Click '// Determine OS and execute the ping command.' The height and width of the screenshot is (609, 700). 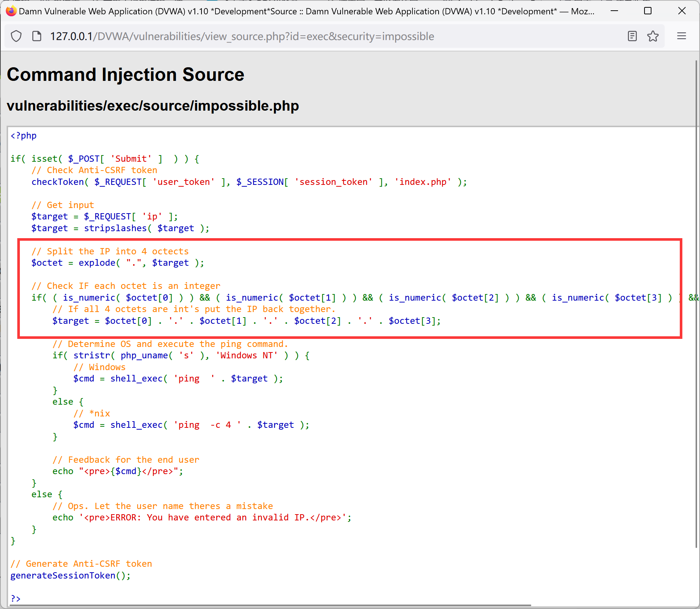point(170,344)
